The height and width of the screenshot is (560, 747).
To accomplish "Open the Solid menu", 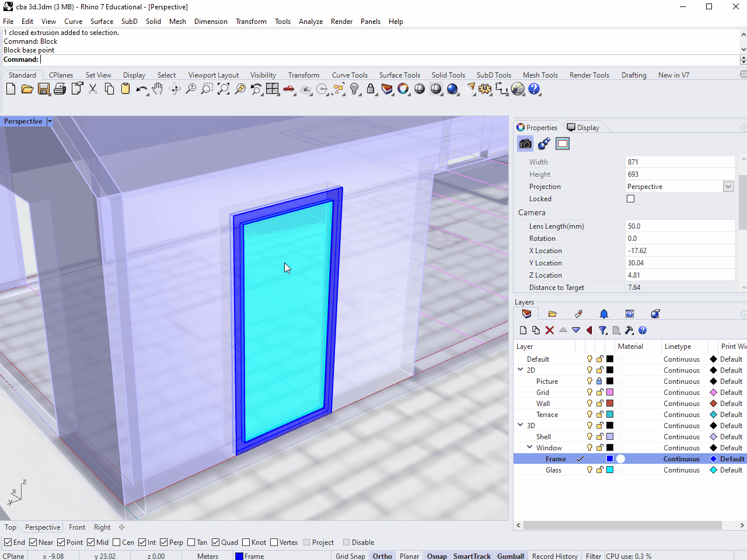I will 153,22.
